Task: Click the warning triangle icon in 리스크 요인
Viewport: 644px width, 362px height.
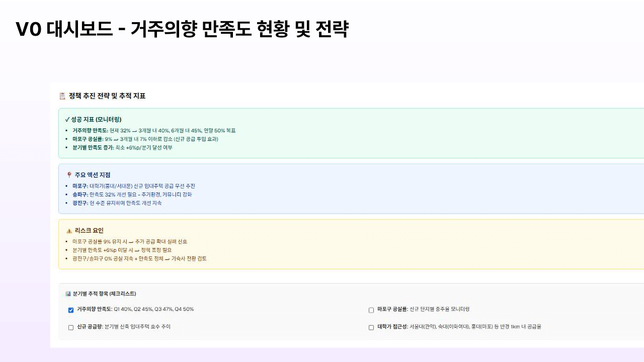Action: point(68,230)
